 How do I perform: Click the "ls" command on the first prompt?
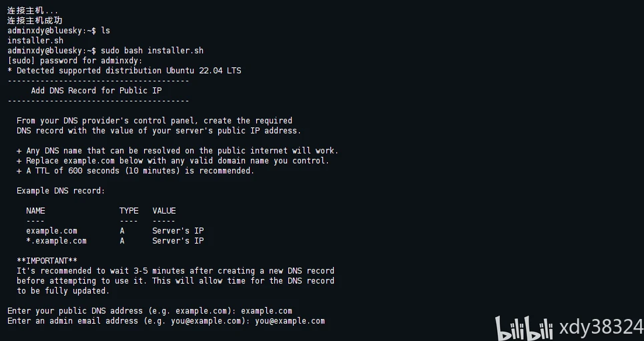tap(105, 31)
